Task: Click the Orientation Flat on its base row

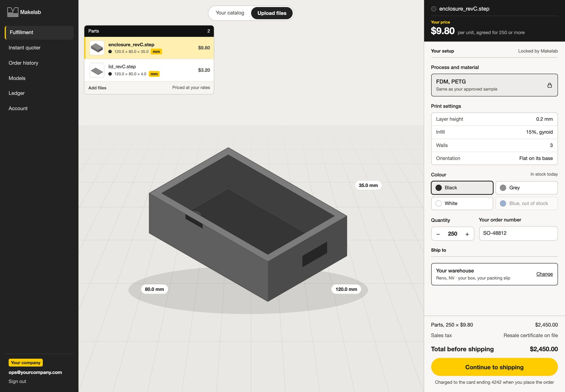Action: click(x=494, y=158)
